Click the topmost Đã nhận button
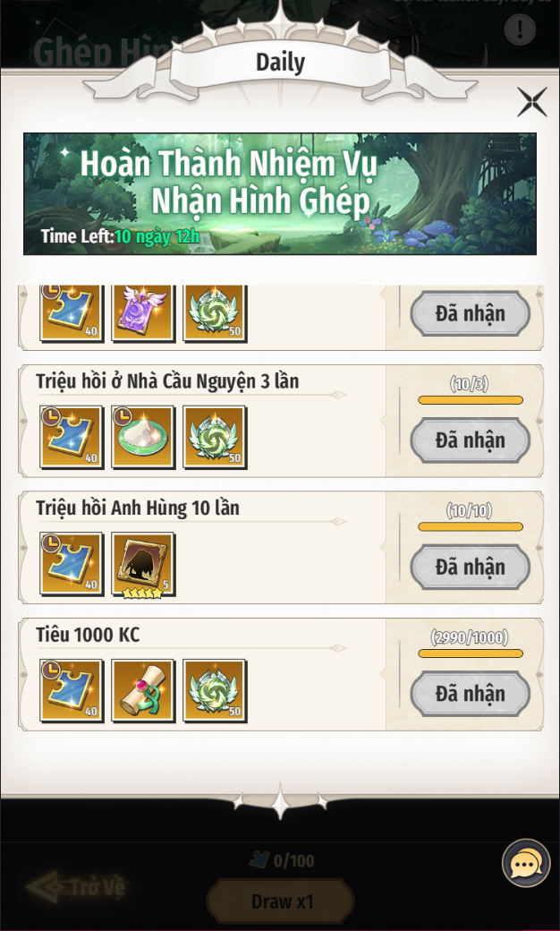The image size is (560, 931). coord(470,313)
